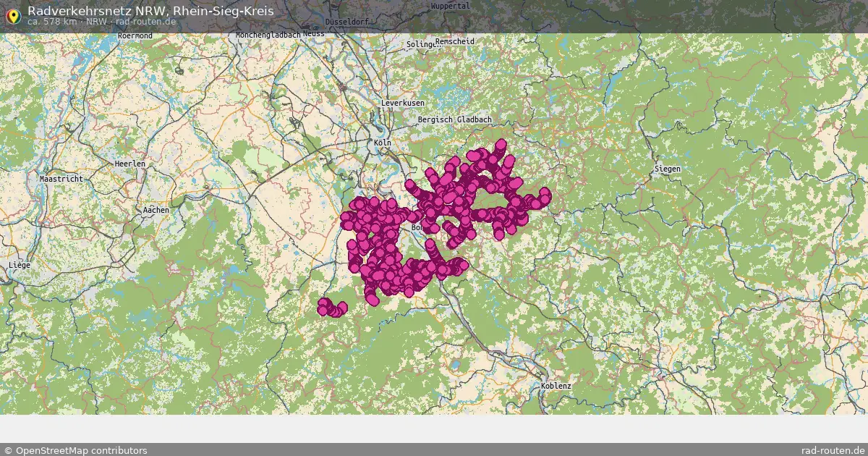Click the Bergisch Gladbach label
Viewport: 868px width, 456px height.
click(x=455, y=119)
